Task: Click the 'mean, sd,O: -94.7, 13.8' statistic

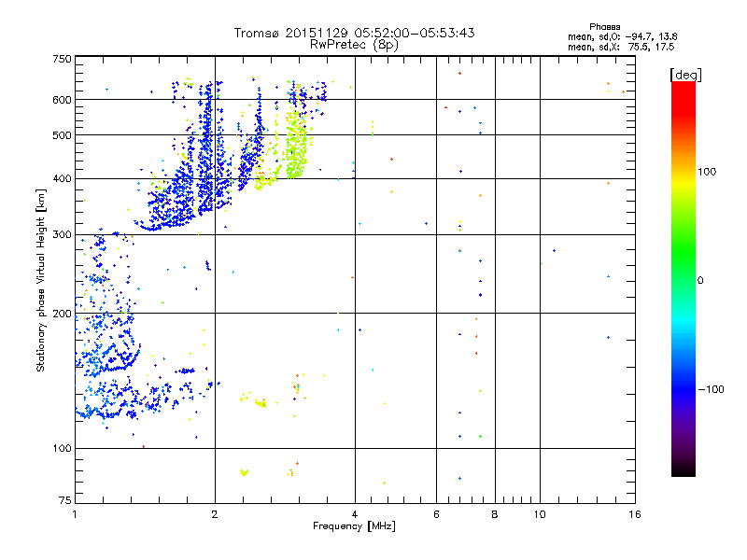Action: pyautogui.click(x=622, y=36)
